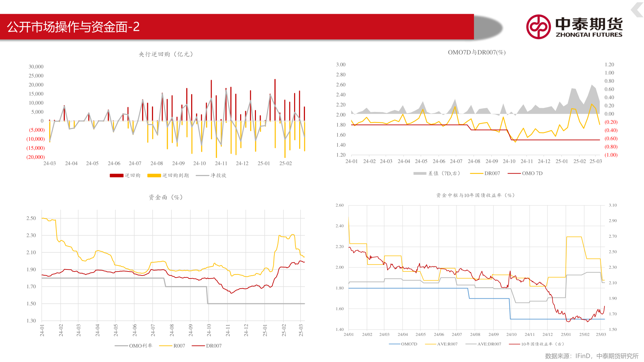
Task: Click the R007 legend entry in the 资金面 chart
Action: (179, 346)
